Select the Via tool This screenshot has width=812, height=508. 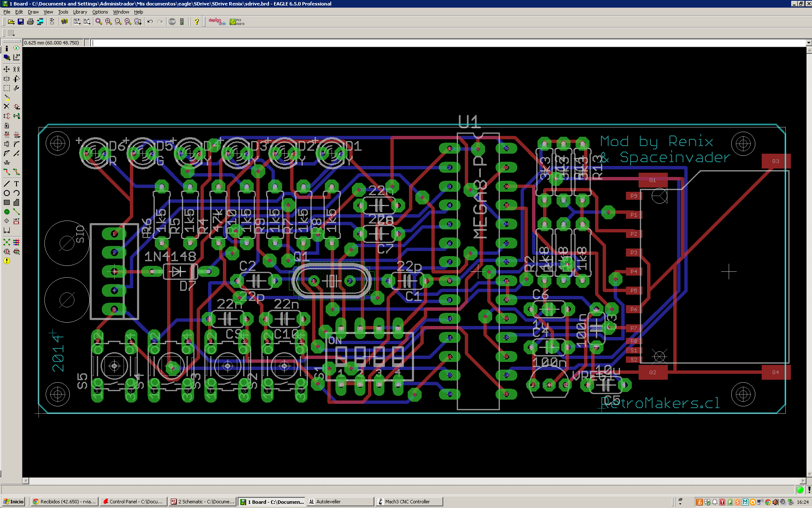[6, 212]
